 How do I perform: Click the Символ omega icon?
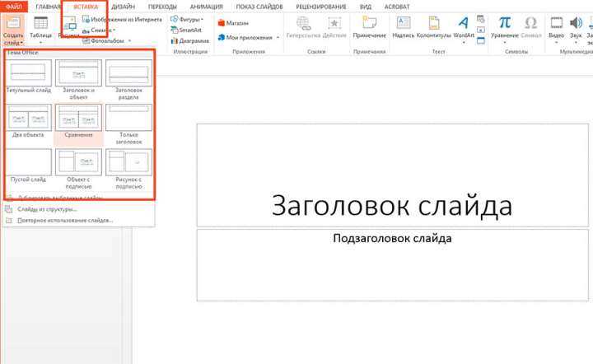[x=531, y=23]
